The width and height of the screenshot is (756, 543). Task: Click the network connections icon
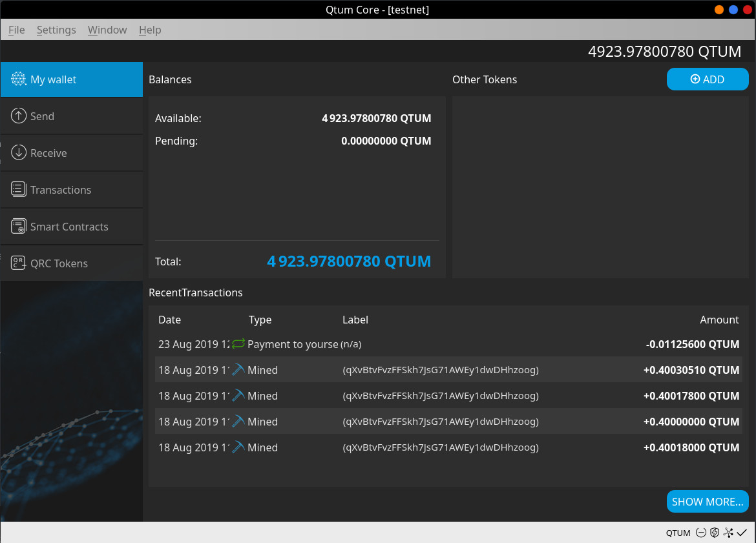point(728,533)
